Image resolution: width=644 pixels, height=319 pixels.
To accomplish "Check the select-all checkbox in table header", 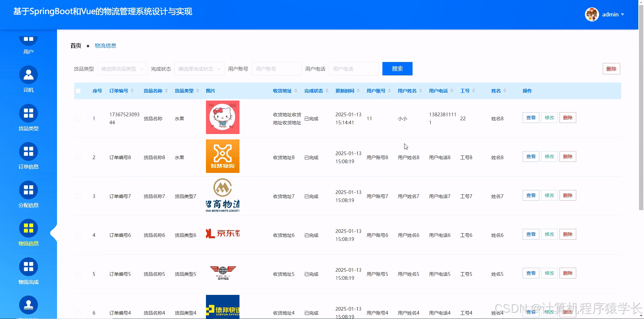I will click(78, 90).
